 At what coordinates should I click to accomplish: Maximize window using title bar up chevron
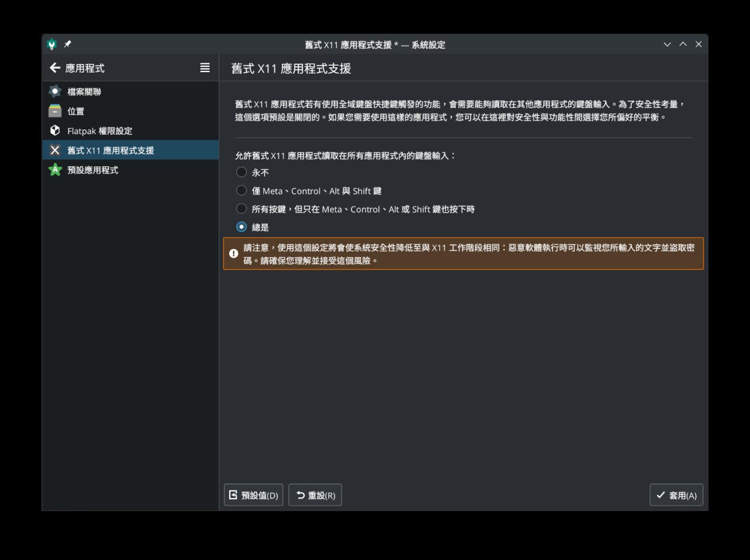tap(683, 45)
